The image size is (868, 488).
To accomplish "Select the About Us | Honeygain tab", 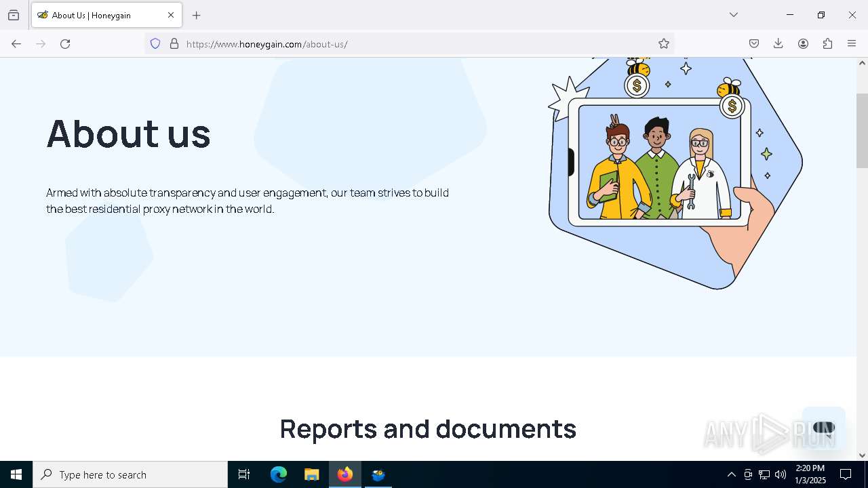I will (x=106, y=15).
